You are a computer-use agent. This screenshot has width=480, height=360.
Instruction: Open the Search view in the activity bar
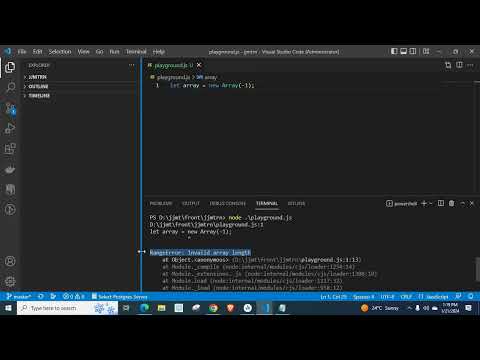click(10, 88)
